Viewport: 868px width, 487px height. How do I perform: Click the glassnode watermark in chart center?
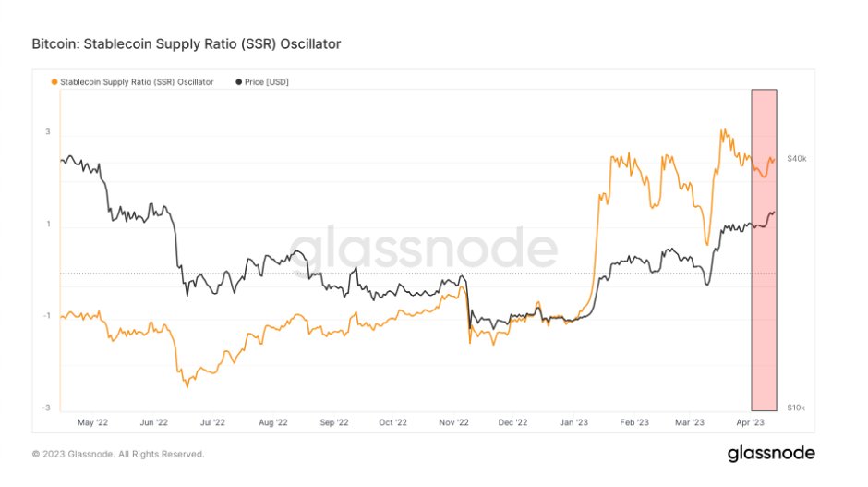(x=424, y=250)
